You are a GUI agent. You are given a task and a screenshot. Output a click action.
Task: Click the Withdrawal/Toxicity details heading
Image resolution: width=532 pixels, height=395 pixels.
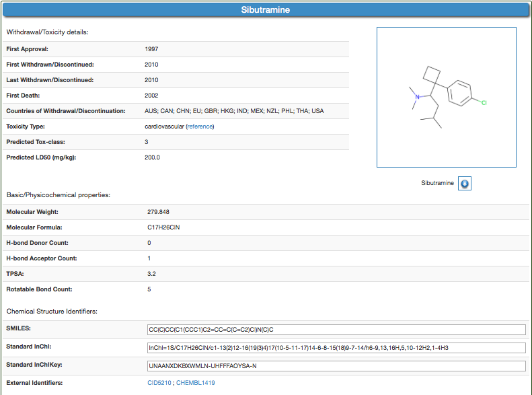[47, 32]
